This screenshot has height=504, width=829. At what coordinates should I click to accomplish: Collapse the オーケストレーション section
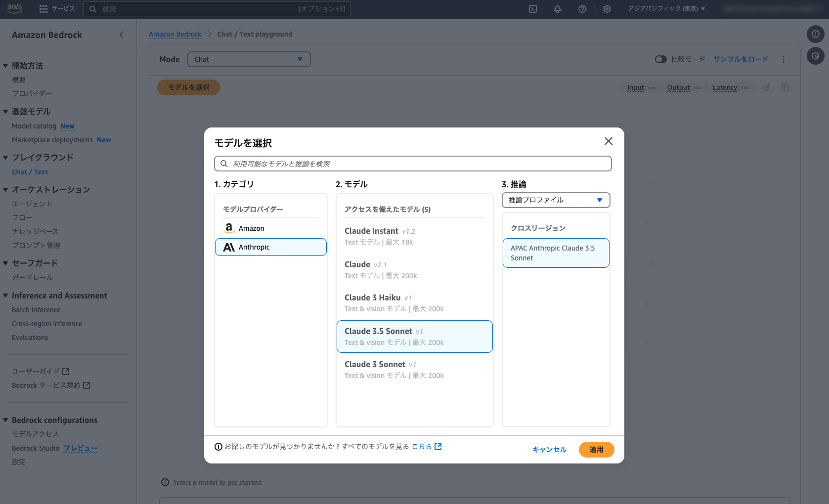tap(5, 190)
